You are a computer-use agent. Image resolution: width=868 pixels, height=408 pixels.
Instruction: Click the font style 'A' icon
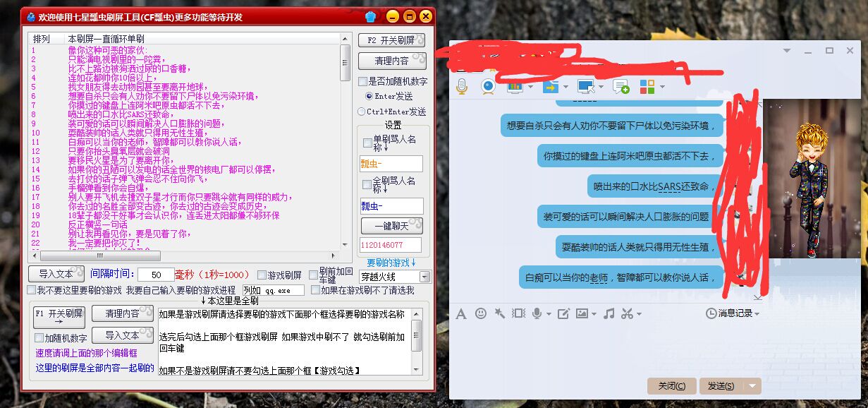coord(461,313)
